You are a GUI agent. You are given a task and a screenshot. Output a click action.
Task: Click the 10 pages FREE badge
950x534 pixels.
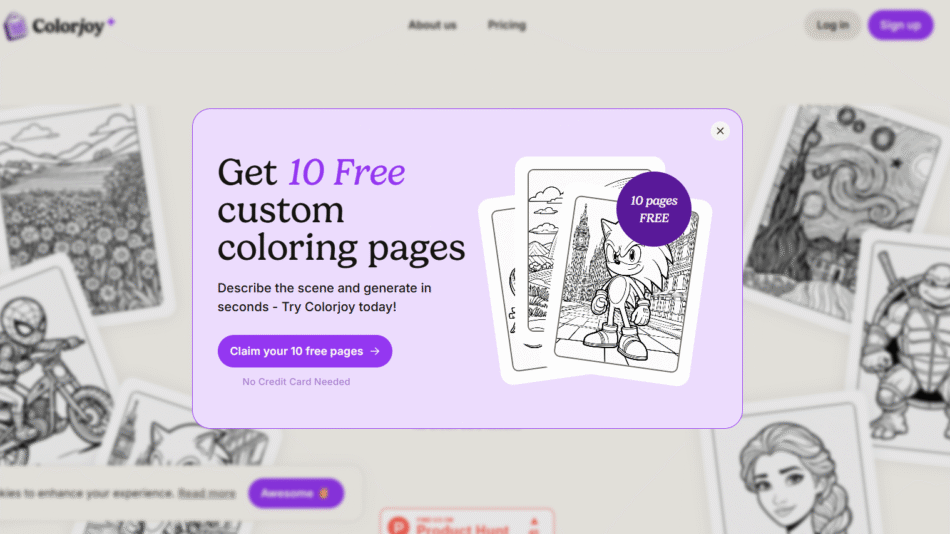coord(654,209)
